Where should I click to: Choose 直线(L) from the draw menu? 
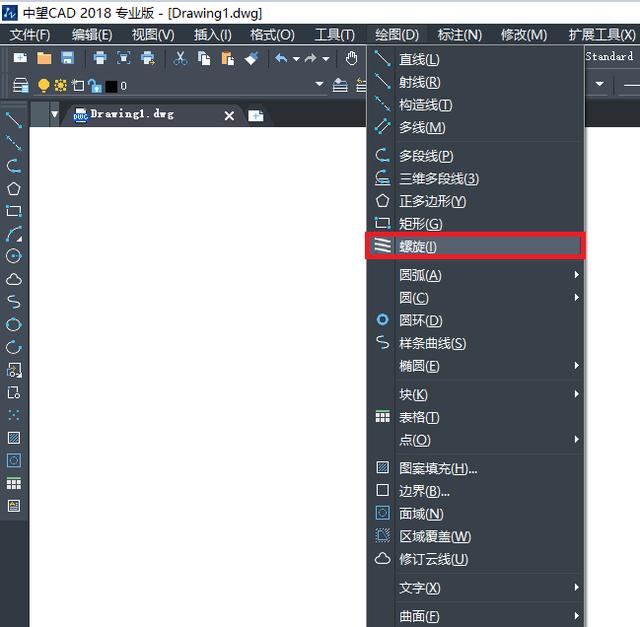(476, 60)
